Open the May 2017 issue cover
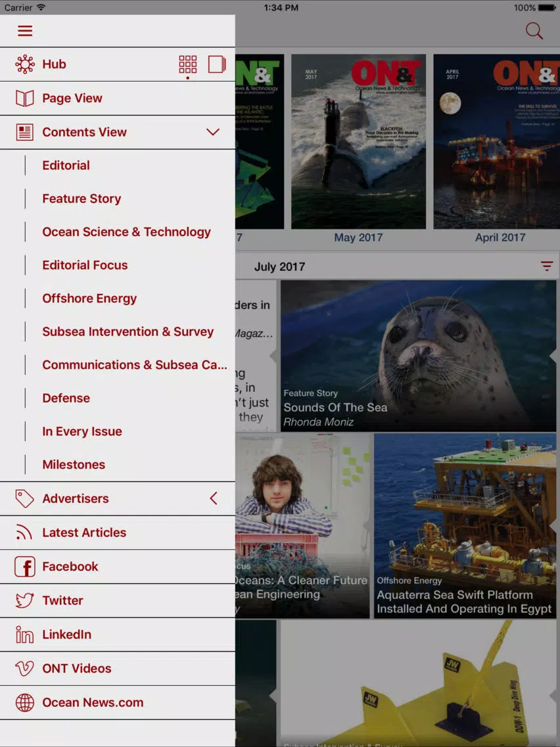 point(359,141)
